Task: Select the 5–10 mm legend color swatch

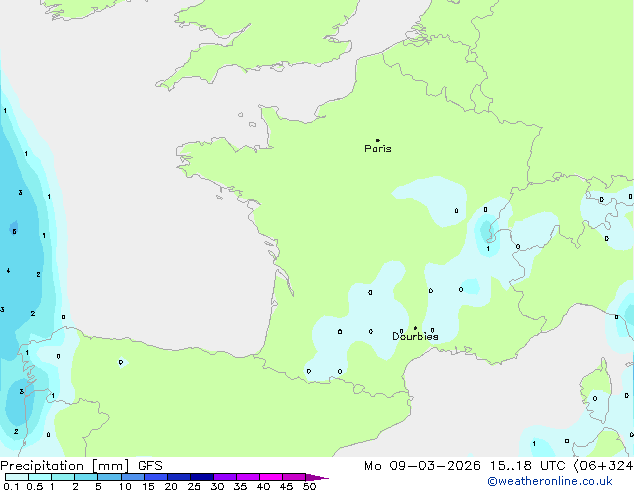Action: pyautogui.click(x=109, y=477)
